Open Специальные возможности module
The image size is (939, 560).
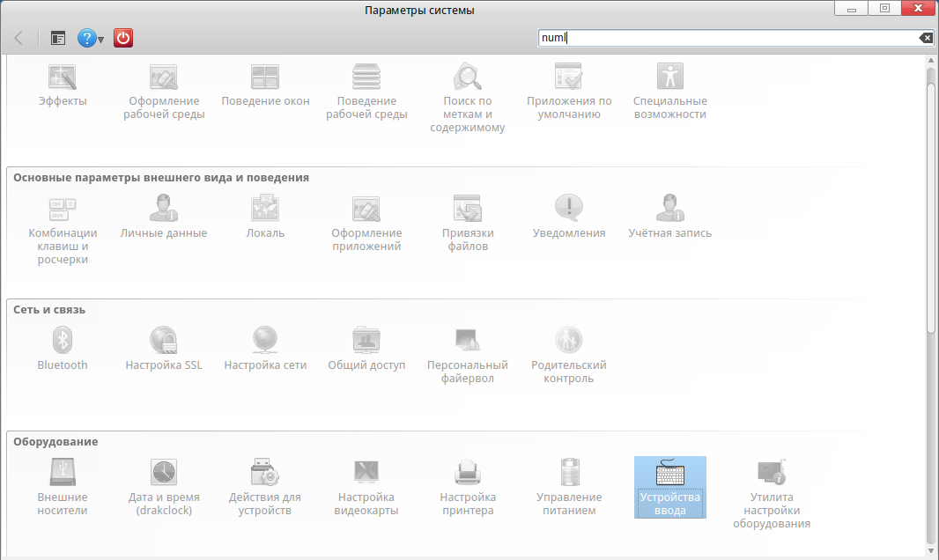coord(670,92)
